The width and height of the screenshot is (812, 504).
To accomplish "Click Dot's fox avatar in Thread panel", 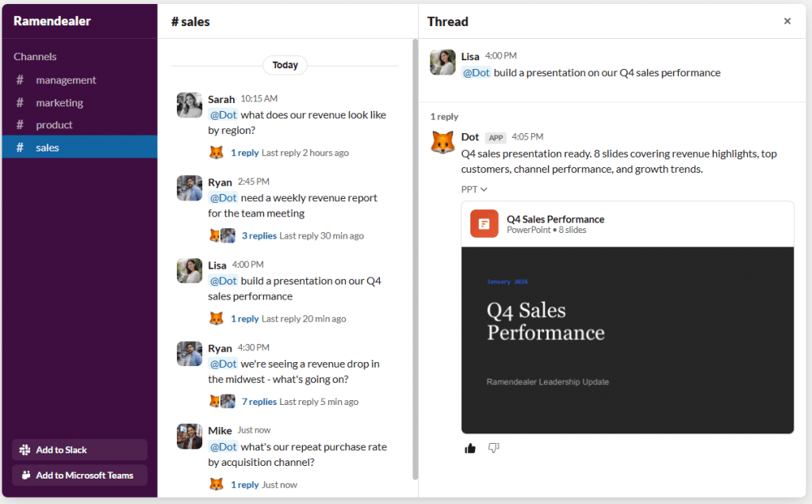I will click(442, 143).
